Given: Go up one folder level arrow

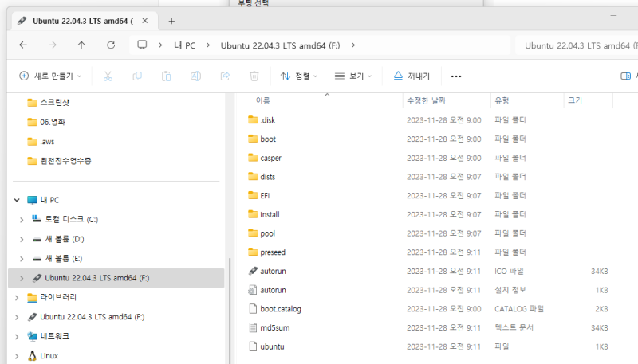Looking at the screenshot, I should click(x=81, y=45).
